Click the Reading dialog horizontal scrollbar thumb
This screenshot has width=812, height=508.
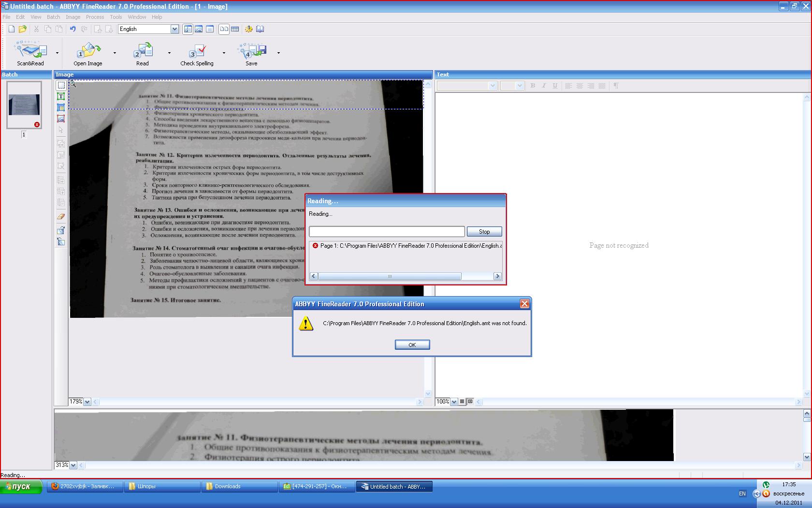(x=390, y=276)
